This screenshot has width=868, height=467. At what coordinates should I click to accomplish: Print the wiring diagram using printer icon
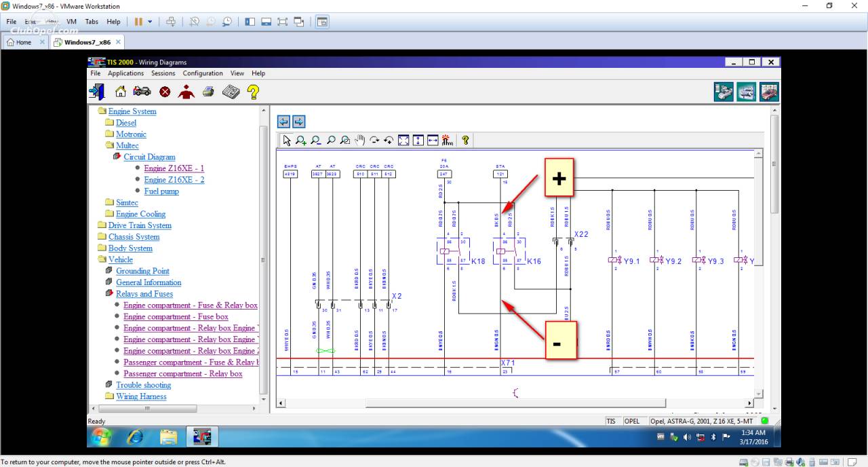tap(208, 92)
